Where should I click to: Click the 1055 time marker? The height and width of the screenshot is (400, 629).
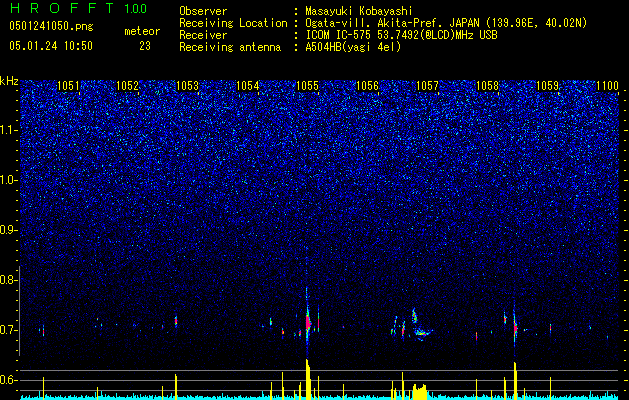pos(307,85)
